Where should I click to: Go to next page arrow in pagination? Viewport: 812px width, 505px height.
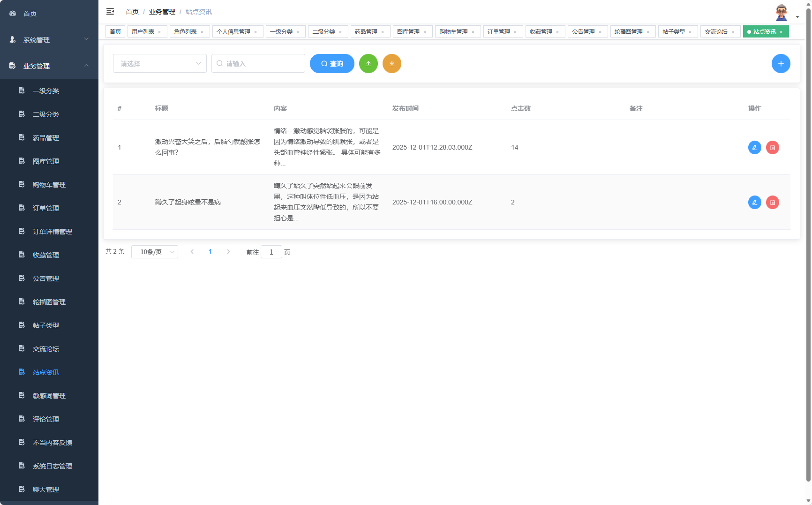(228, 251)
